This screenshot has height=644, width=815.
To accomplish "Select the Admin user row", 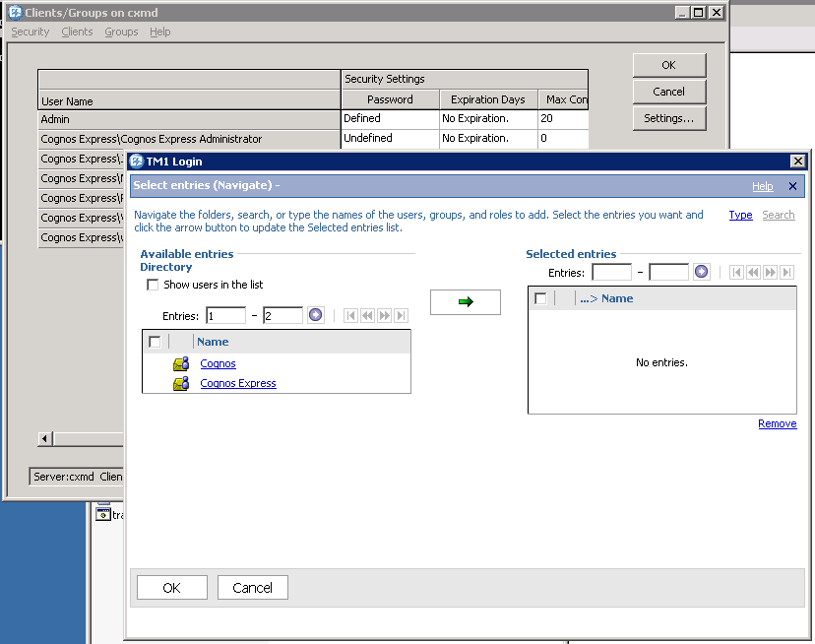I will 189,119.
